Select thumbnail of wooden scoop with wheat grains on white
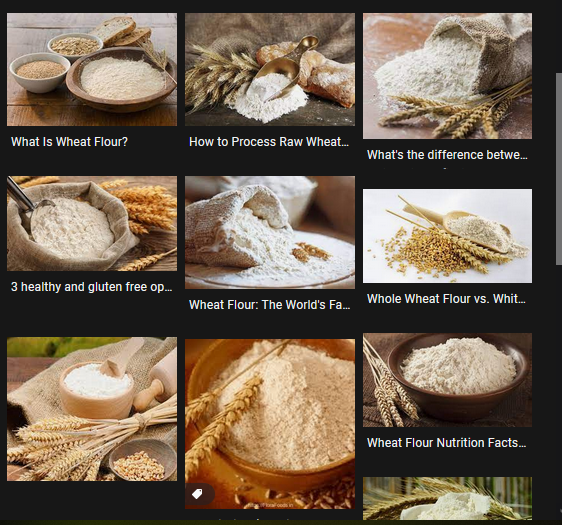The width and height of the screenshot is (562, 525). 447,236
